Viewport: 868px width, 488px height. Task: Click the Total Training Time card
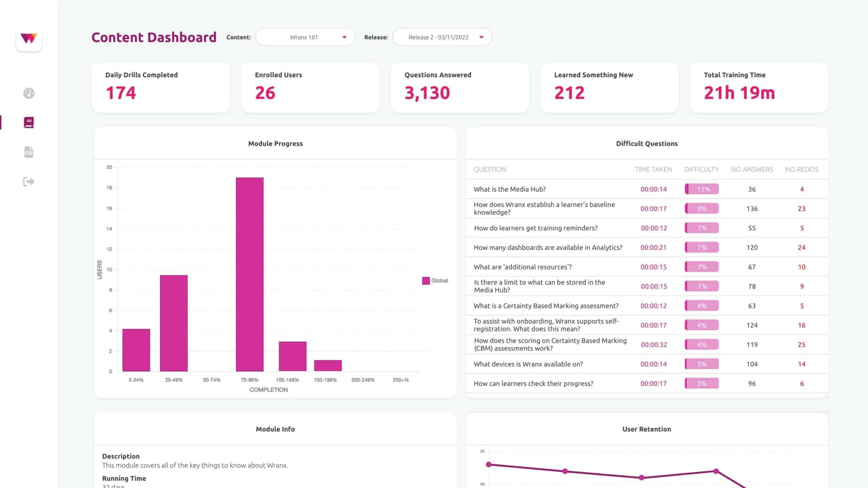pyautogui.click(x=759, y=87)
